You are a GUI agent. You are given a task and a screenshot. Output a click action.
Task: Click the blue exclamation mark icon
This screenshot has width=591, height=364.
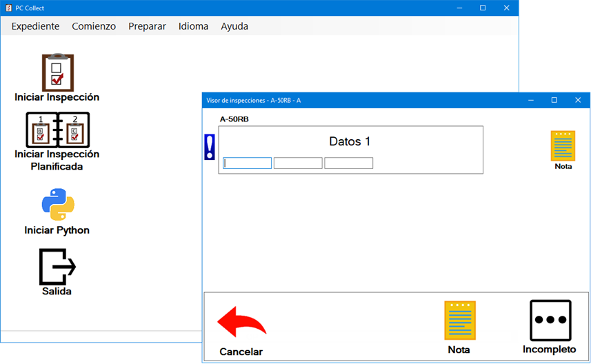coord(210,148)
